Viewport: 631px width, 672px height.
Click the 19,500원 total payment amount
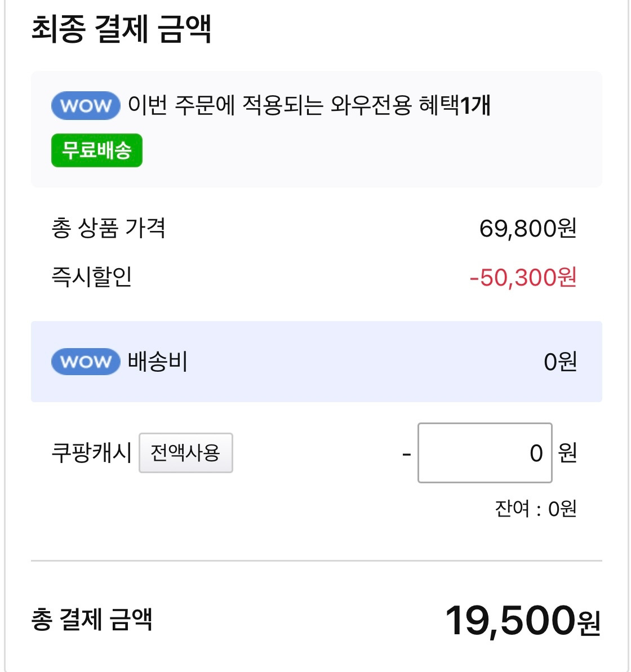pyautogui.click(x=522, y=621)
